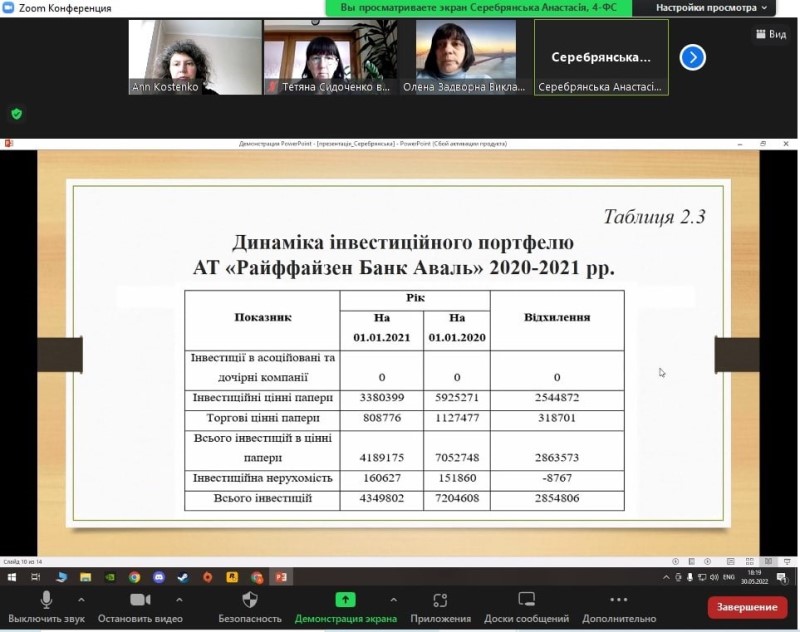Expand screen share options arrow
This screenshot has width=800, height=632.
coord(393,600)
